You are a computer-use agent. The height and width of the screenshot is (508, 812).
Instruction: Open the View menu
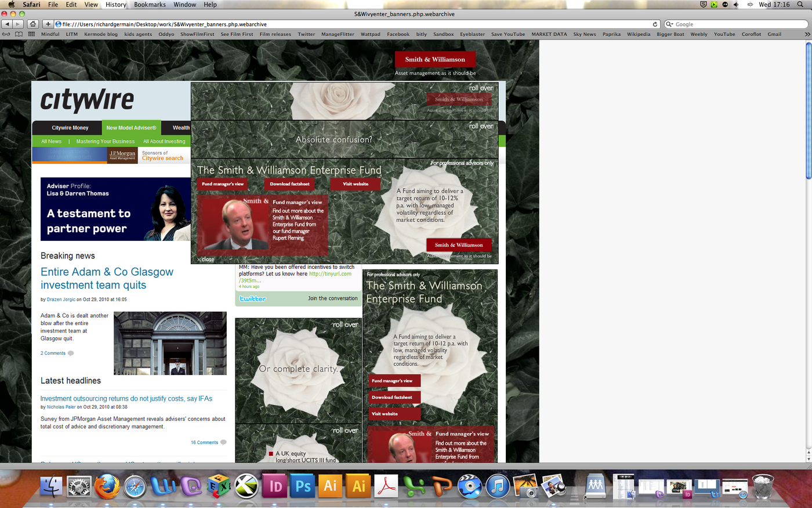91,4
